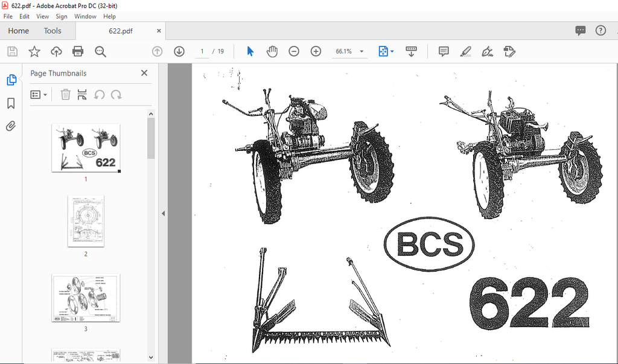Expand the fit page options dropdown
618x364 pixels.
coord(392,52)
